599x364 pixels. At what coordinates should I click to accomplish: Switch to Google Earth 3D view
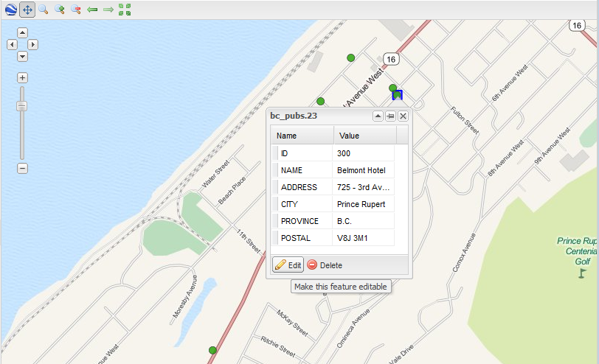click(x=10, y=10)
